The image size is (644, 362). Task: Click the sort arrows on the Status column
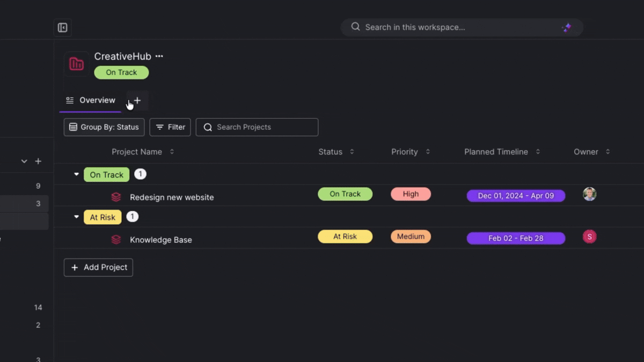(352, 152)
